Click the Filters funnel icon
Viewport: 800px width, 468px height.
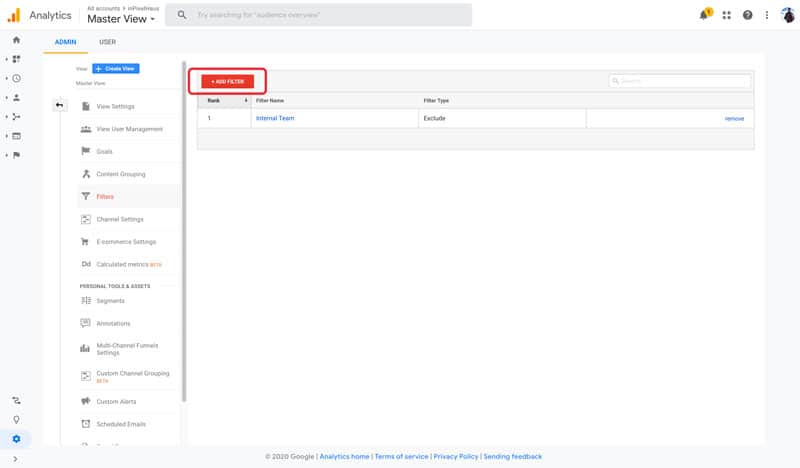86,196
